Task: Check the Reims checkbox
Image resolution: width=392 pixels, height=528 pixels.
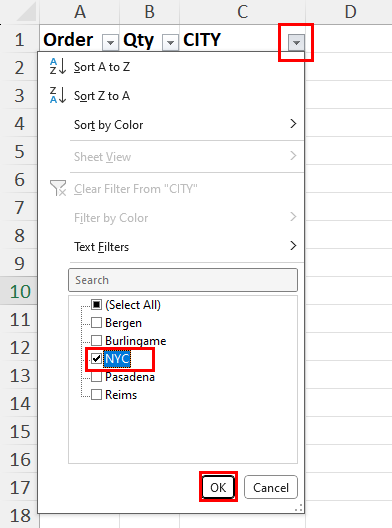Action: coord(96,395)
